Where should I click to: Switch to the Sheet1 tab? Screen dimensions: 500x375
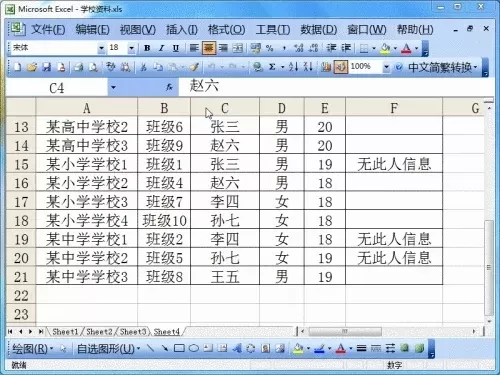[65, 332]
